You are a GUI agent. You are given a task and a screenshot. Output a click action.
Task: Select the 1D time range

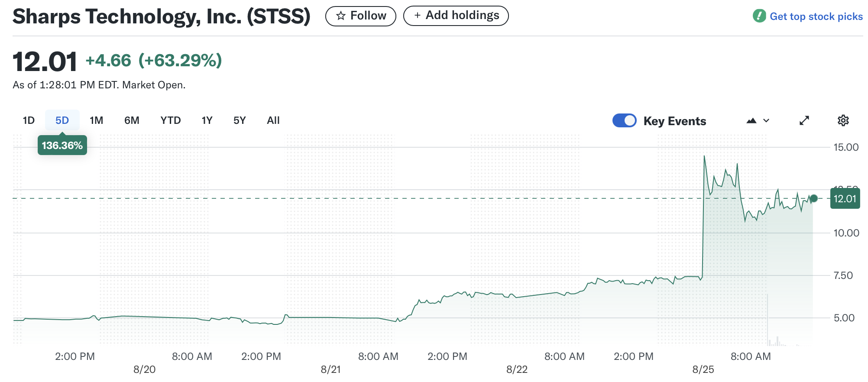click(x=29, y=120)
